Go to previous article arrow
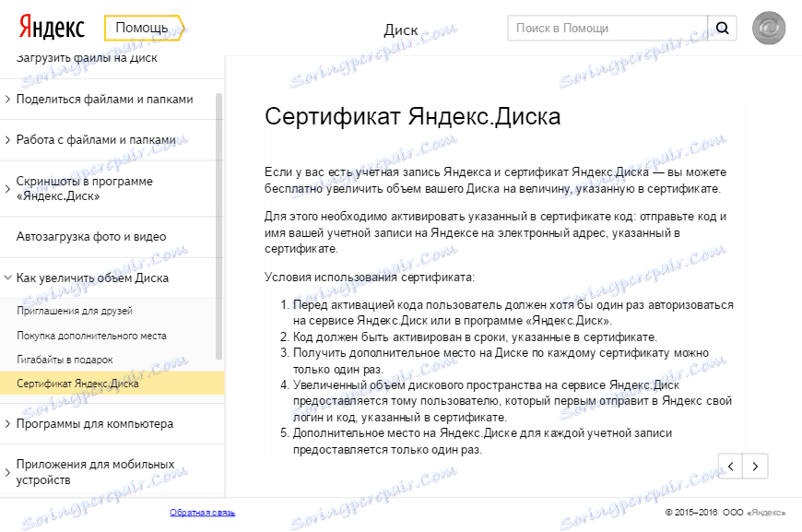Image resolution: width=802 pixels, height=532 pixels. (730, 466)
